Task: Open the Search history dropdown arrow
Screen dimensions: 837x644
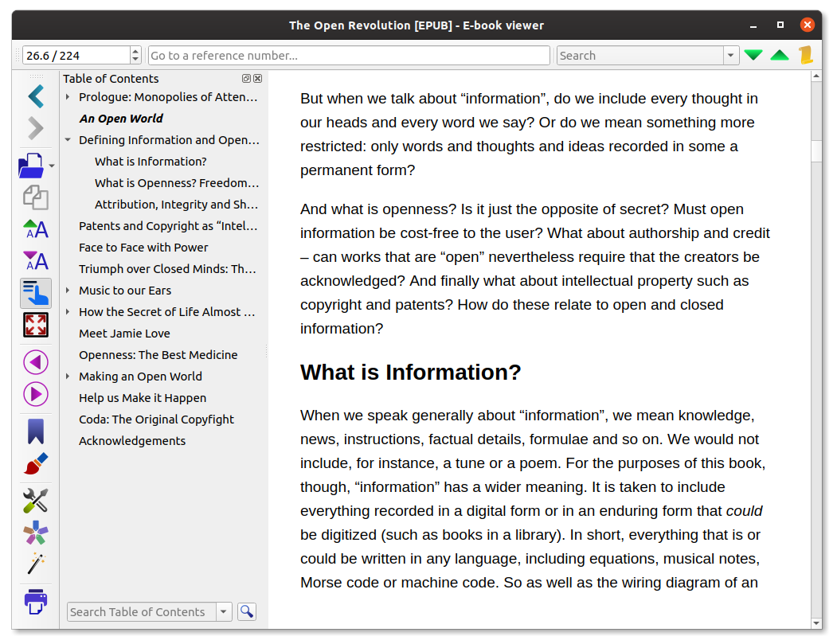Action: coord(730,56)
